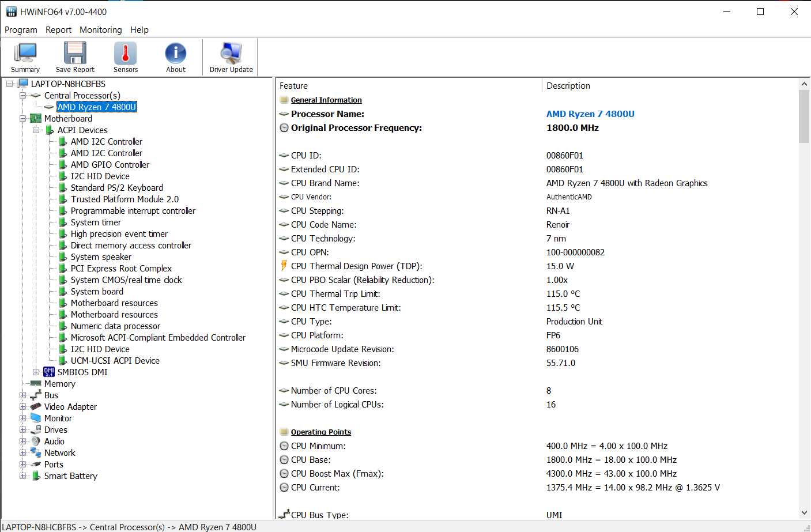Select AMD GPIO Controller in the tree
This screenshot has height=532, width=811.
tap(110, 165)
